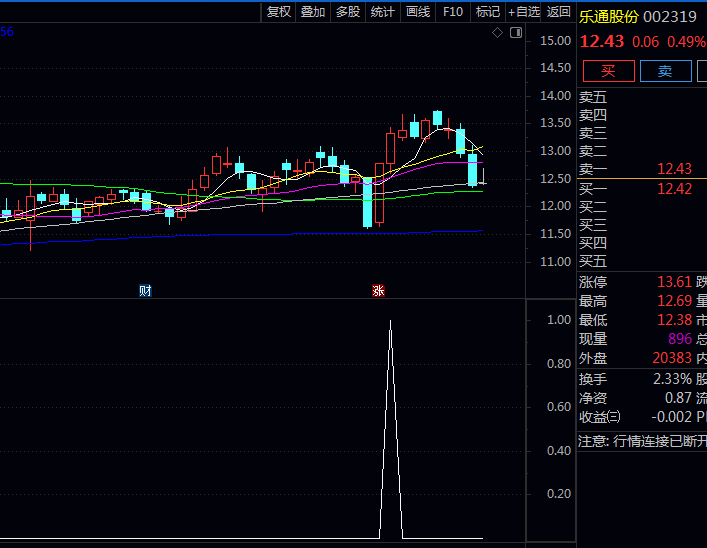The width and height of the screenshot is (707, 548).
Task: Open the 叠加 overlay option
Action: coord(313,12)
